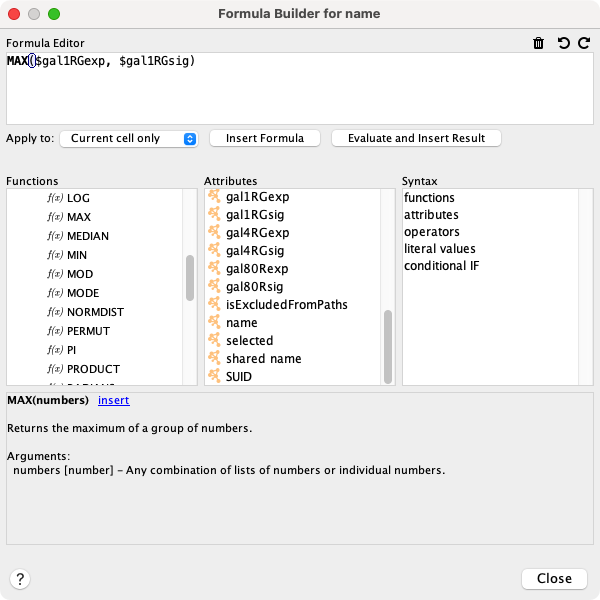The width and height of the screenshot is (600, 600).
Task: Click the insert link for MAX
Action: point(113,401)
